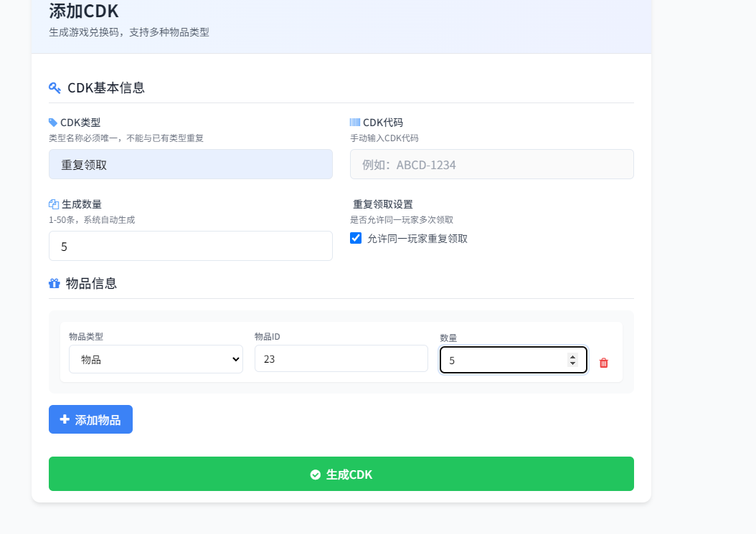This screenshot has width=756, height=534.
Task: Click the hint 是否允许同一玩家多次领取
Action: (x=402, y=220)
